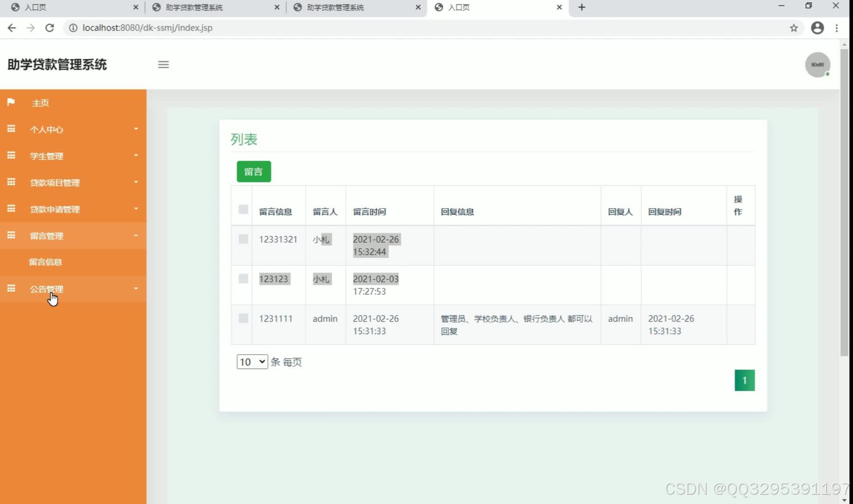This screenshot has width=853, height=504.
Task: Open the 个人中心 sidebar item
Action: [x=73, y=129]
